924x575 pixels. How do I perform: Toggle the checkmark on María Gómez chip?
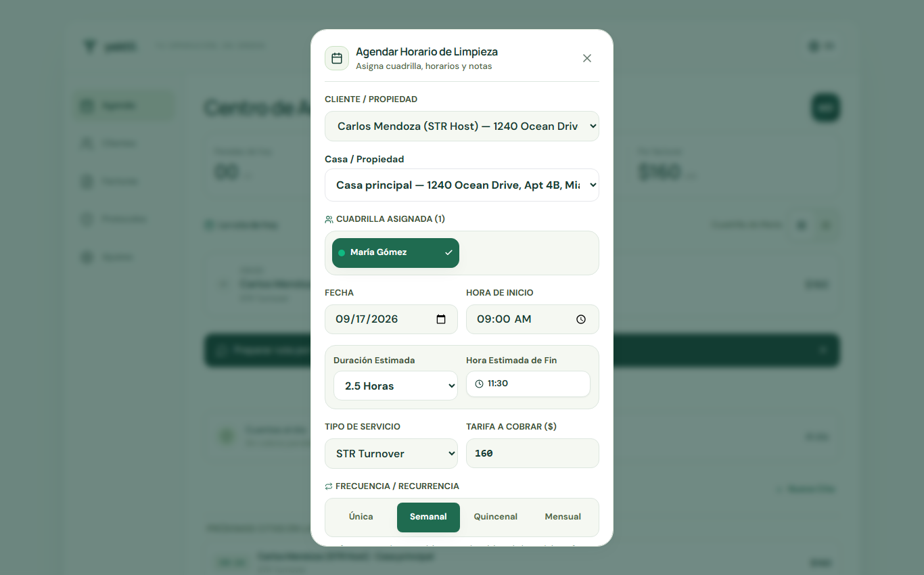point(448,252)
